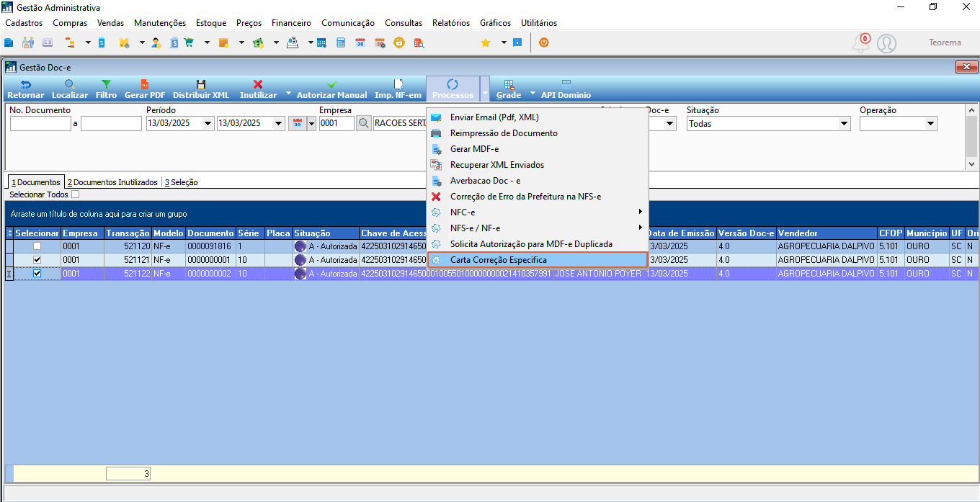Switch to the Documentos Inutilizados tab
The image size is (980, 502).
[113, 182]
